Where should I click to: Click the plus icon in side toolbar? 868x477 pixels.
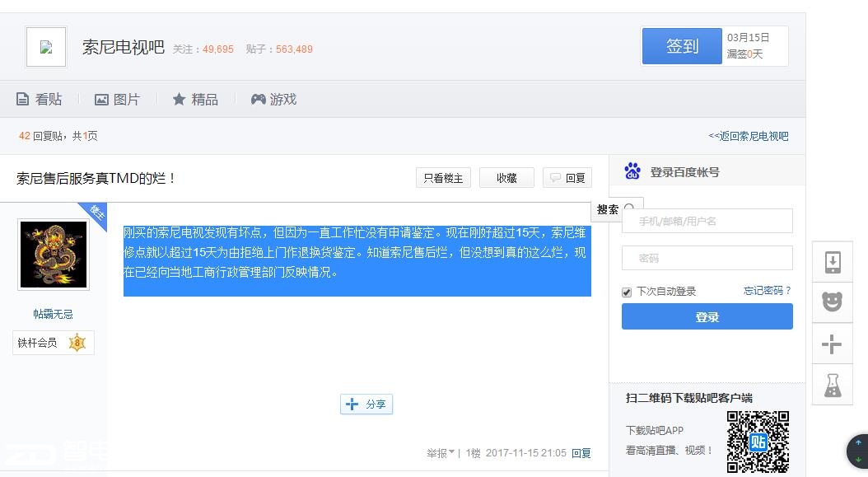pyautogui.click(x=833, y=344)
